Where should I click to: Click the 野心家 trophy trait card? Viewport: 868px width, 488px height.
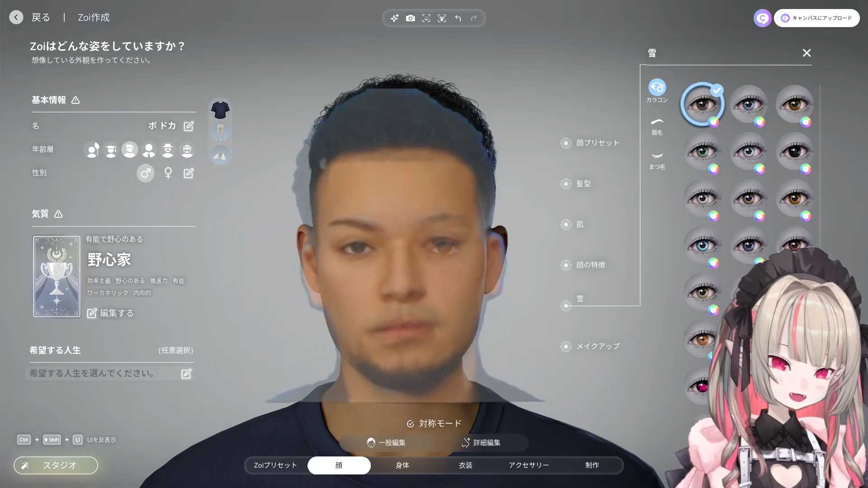point(57,277)
